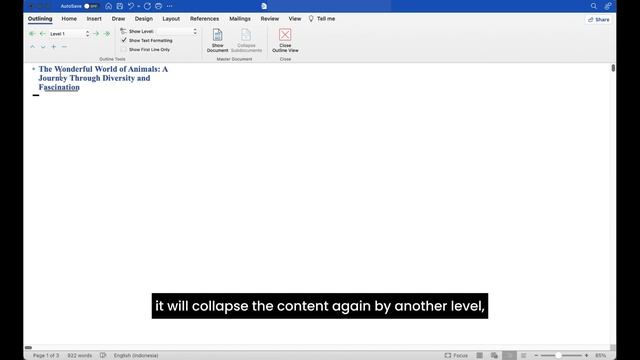Open the References tab
This screenshot has width=640, height=360.
[204, 19]
